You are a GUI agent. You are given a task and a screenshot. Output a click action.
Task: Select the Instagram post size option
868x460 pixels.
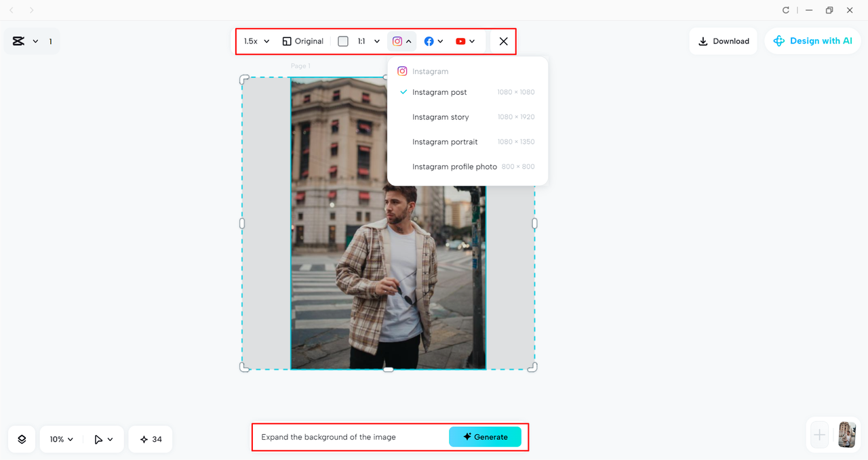[x=439, y=92]
